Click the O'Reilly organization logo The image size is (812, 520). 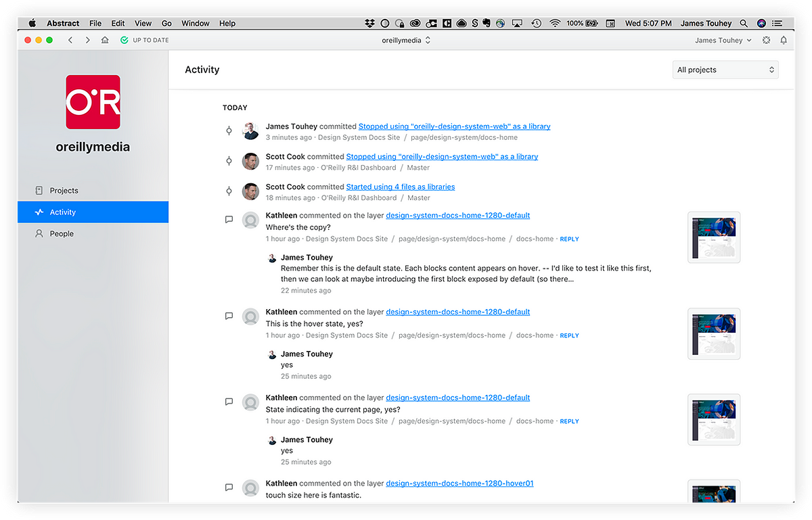[x=93, y=101]
